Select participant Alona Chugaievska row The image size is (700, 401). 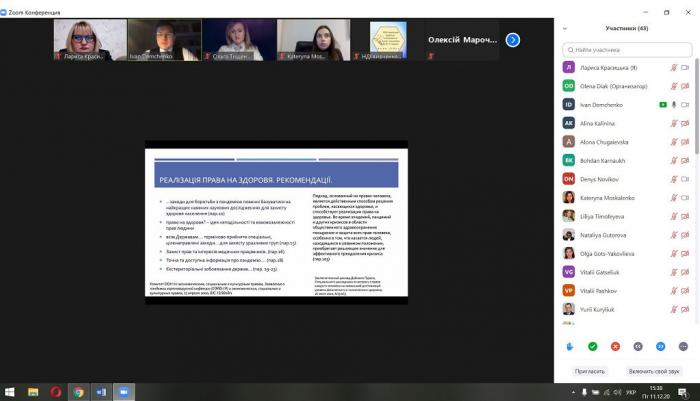pyautogui.click(x=627, y=142)
